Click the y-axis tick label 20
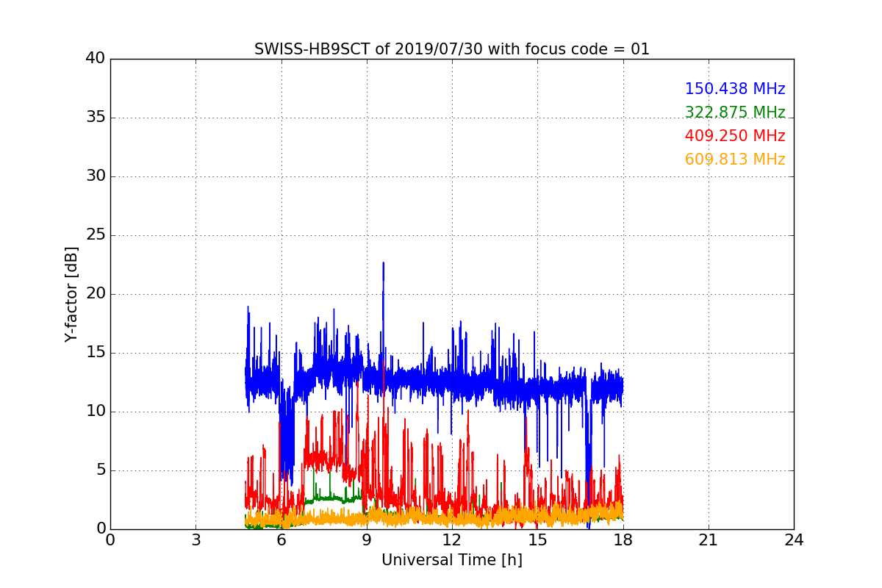 pyautogui.click(x=95, y=294)
